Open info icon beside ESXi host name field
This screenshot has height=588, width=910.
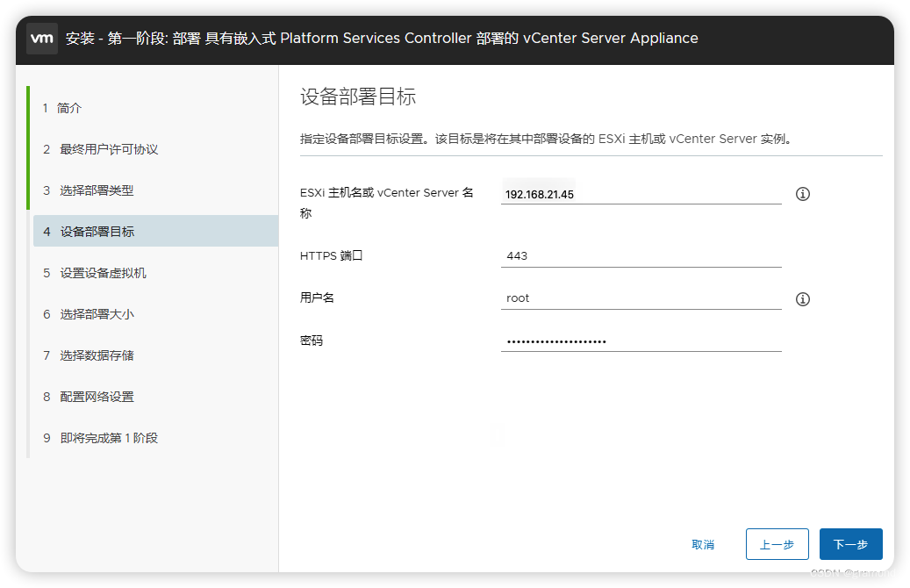coord(803,194)
